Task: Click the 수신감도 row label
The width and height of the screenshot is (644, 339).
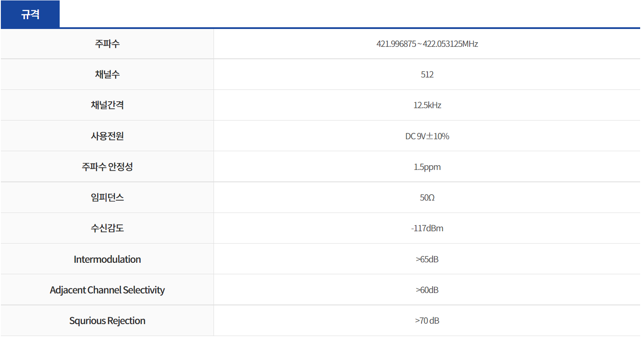Action: pyautogui.click(x=107, y=228)
